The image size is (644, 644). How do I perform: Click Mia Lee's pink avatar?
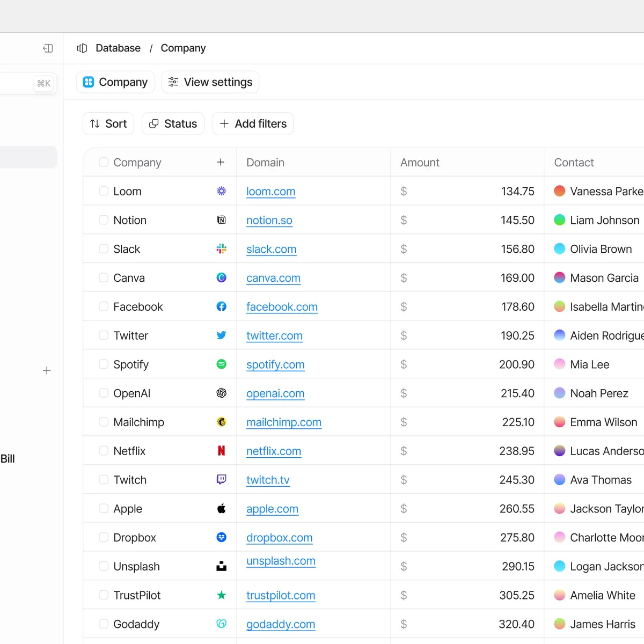coord(559,364)
